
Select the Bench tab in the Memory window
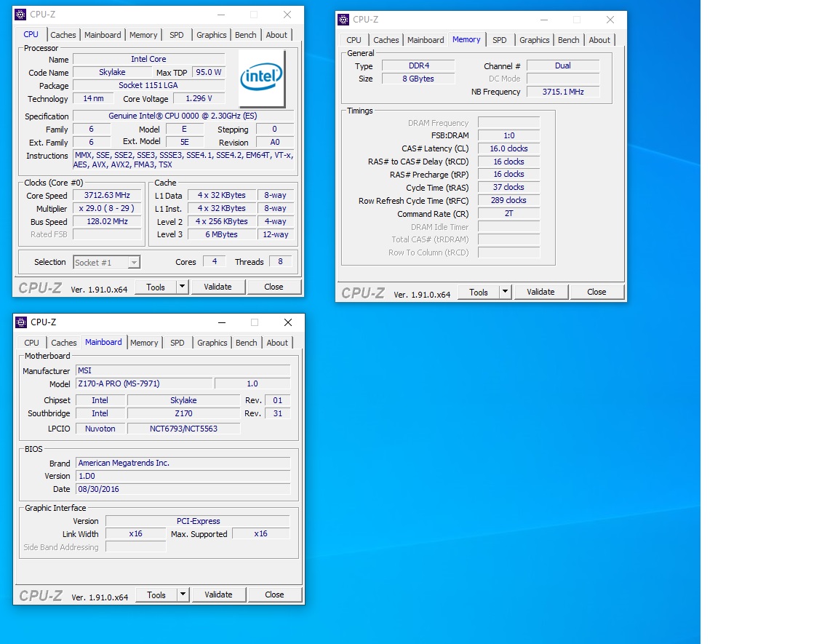pyautogui.click(x=568, y=40)
